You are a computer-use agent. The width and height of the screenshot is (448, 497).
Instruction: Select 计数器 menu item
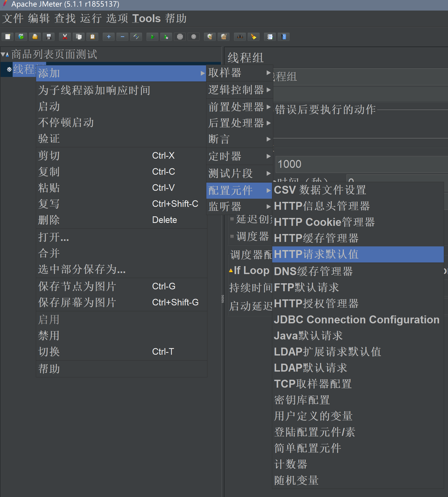[x=358, y=464]
